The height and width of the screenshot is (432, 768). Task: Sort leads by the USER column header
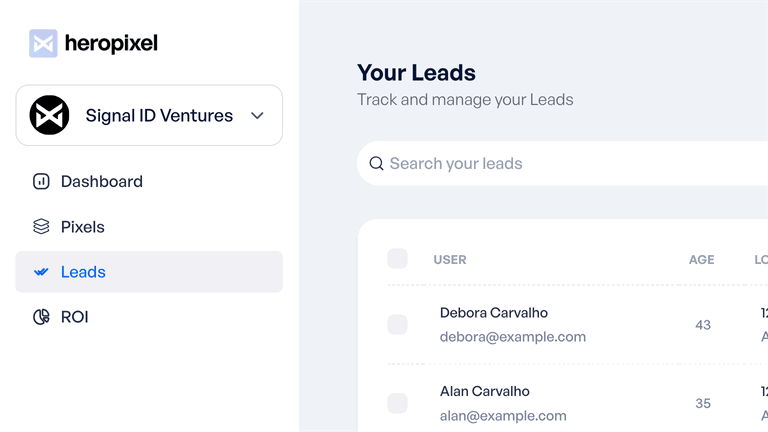pyautogui.click(x=450, y=260)
